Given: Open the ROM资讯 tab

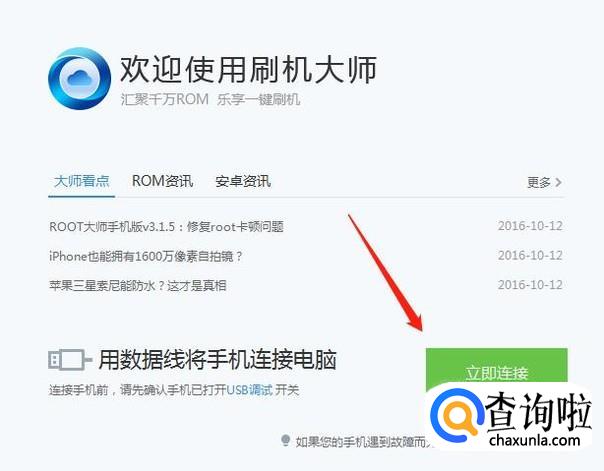Looking at the screenshot, I should pyautogui.click(x=162, y=181).
